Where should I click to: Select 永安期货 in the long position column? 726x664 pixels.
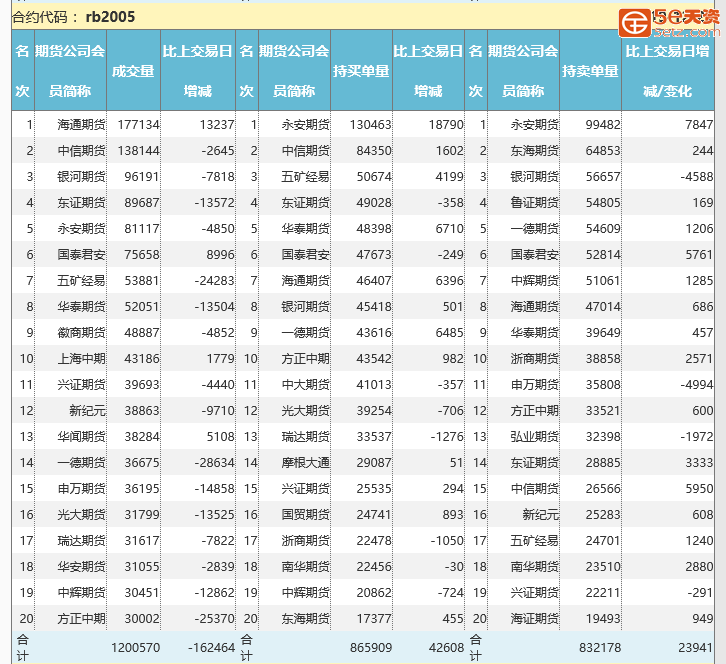(x=306, y=125)
